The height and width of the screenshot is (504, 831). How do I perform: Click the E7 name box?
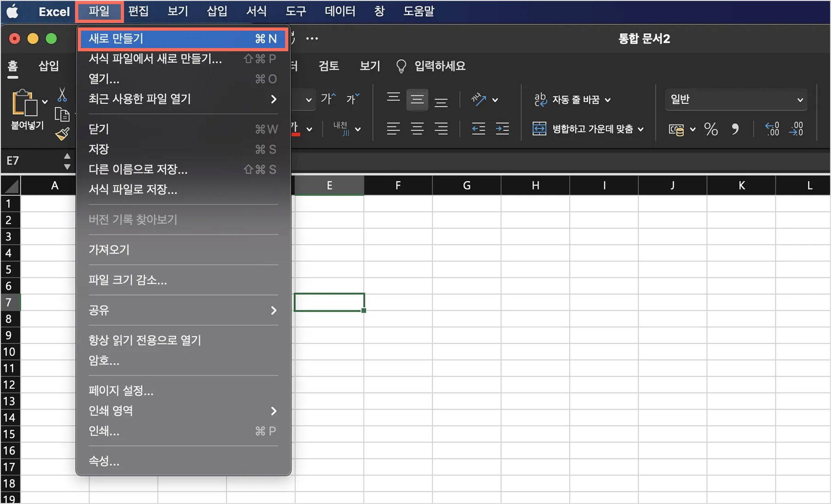pos(32,161)
